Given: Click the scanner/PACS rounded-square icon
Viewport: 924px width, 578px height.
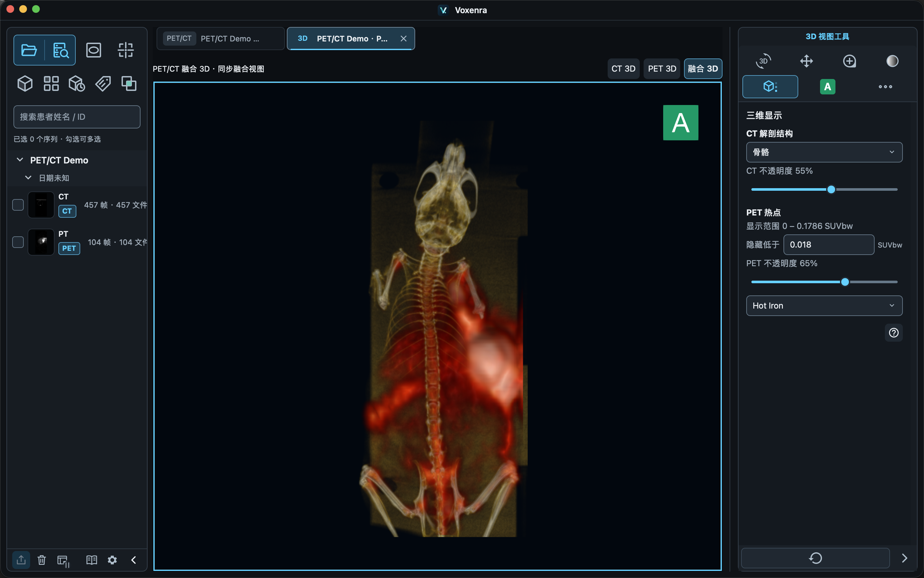Looking at the screenshot, I should [94, 50].
